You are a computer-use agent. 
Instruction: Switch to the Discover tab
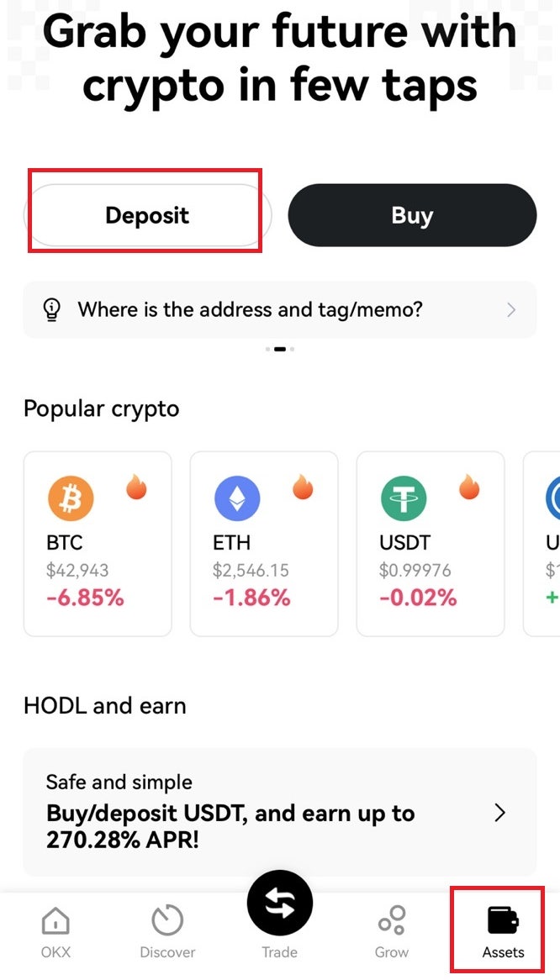point(167,932)
